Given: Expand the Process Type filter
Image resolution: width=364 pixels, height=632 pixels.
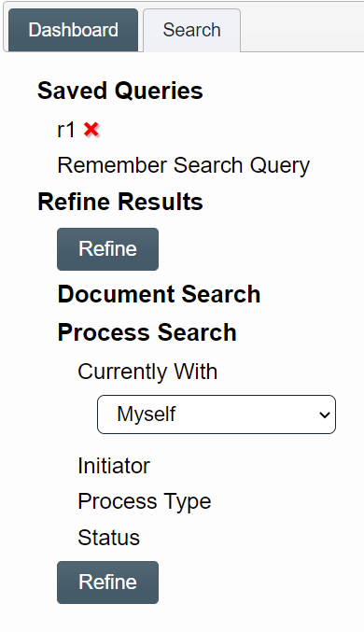Looking at the screenshot, I should coord(145,502).
